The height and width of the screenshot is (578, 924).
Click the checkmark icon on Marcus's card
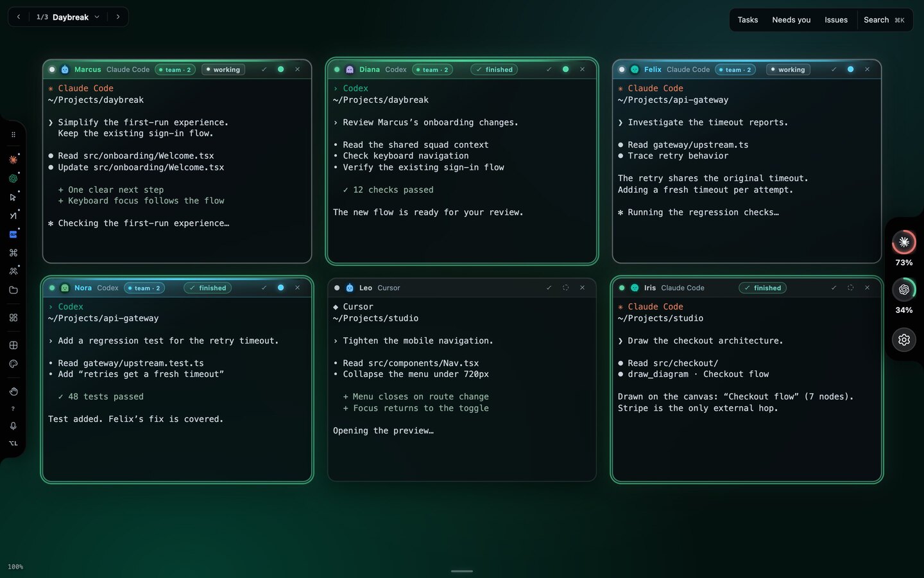tap(264, 69)
